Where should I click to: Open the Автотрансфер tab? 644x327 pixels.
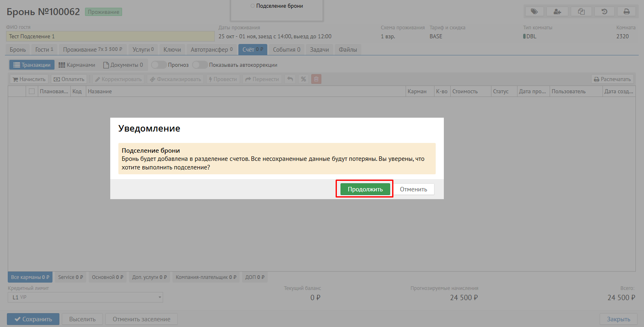pyautogui.click(x=212, y=49)
